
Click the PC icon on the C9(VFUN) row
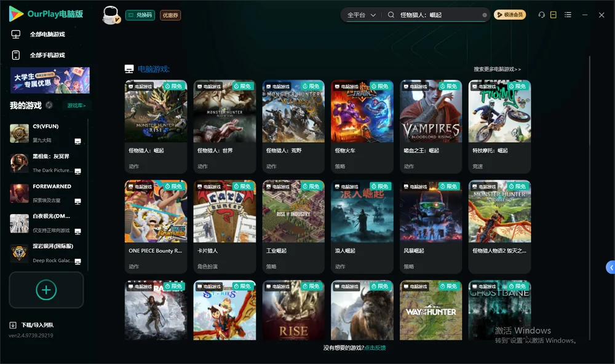[77, 141]
